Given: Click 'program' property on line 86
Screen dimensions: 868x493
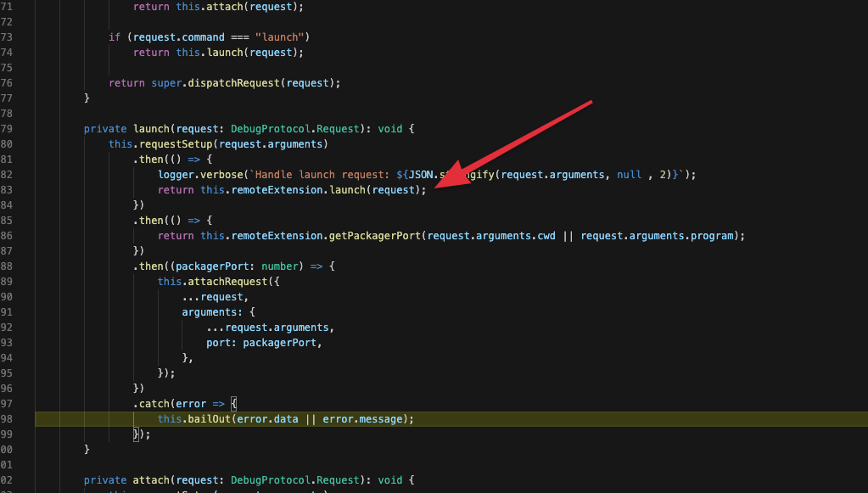Looking at the screenshot, I should (x=712, y=236).
